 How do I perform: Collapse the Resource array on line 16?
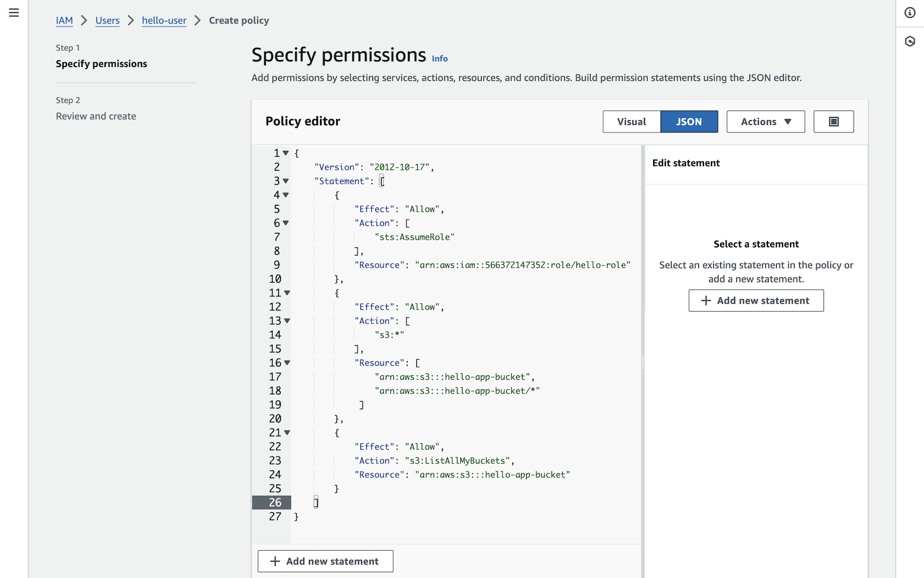tap(287, 363)
